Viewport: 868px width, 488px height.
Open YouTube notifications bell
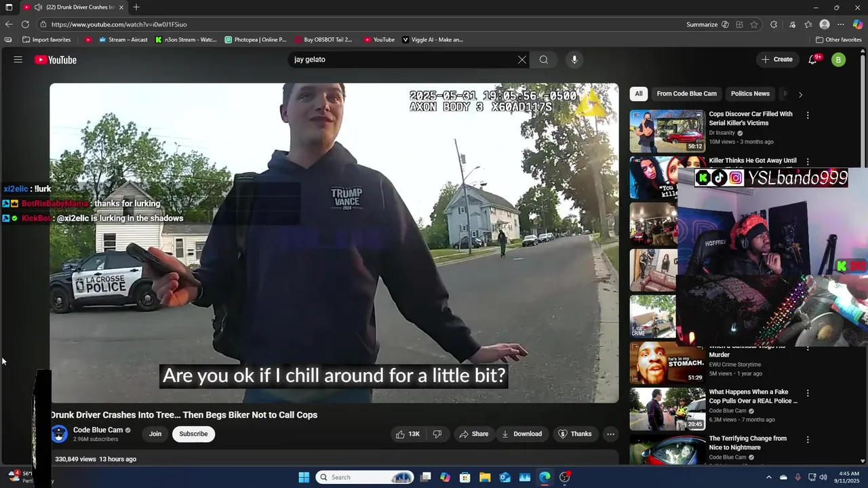click(812, 60)
